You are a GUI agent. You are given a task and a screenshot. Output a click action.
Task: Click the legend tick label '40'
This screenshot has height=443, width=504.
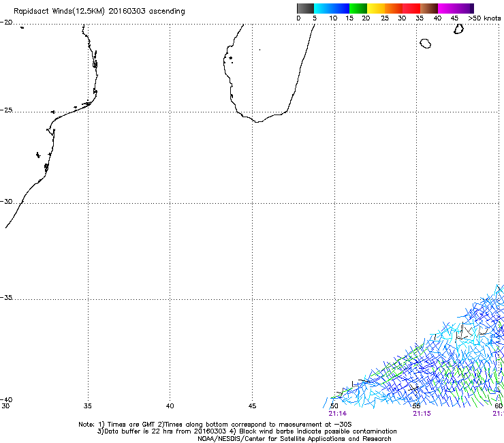[437, 18]
